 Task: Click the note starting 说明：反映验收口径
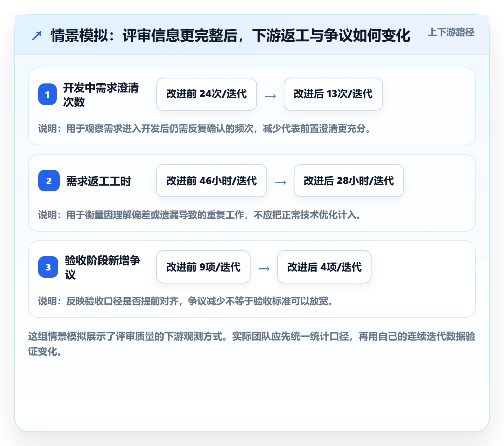coord(186,301)
